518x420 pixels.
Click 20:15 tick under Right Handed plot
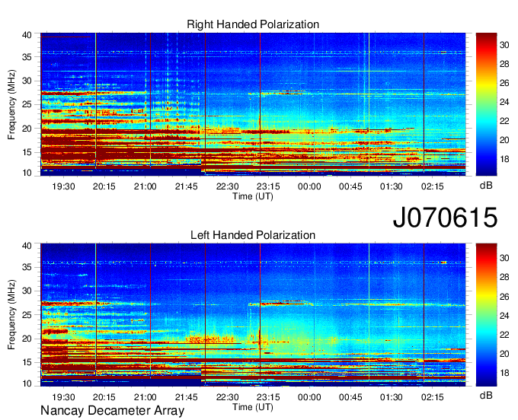[104, 186]
